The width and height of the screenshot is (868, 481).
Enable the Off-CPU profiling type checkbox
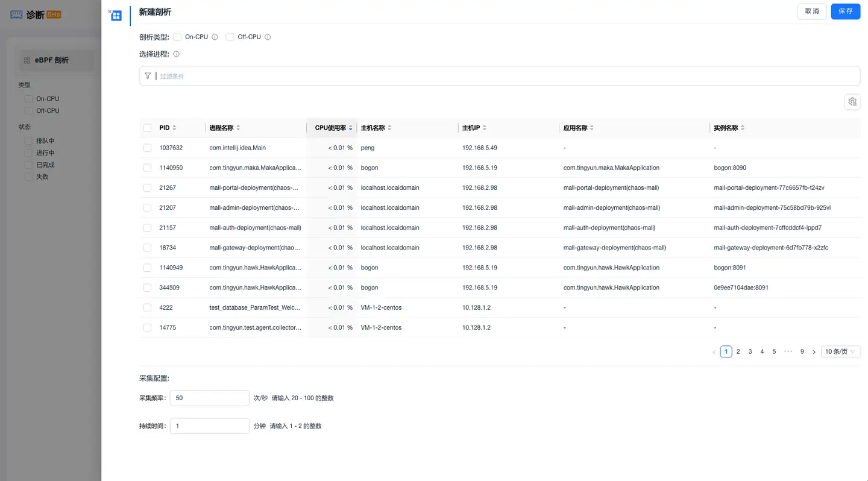click(230, 37)
